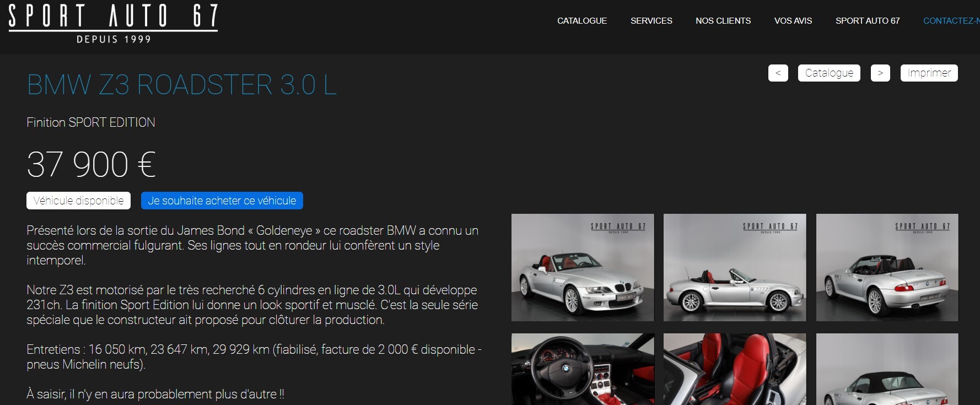The width and height of the screenshot is (980, 405).
Task: Open the VOS AVIS menu item
Action: [x=793, y=21]
